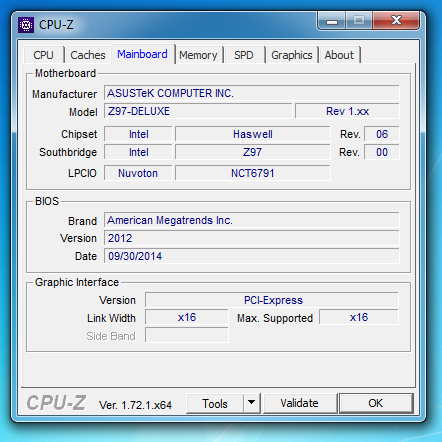Click the Max. Supported x16 value
Viewport: 442px width, 442px height.
click(359, 317)
